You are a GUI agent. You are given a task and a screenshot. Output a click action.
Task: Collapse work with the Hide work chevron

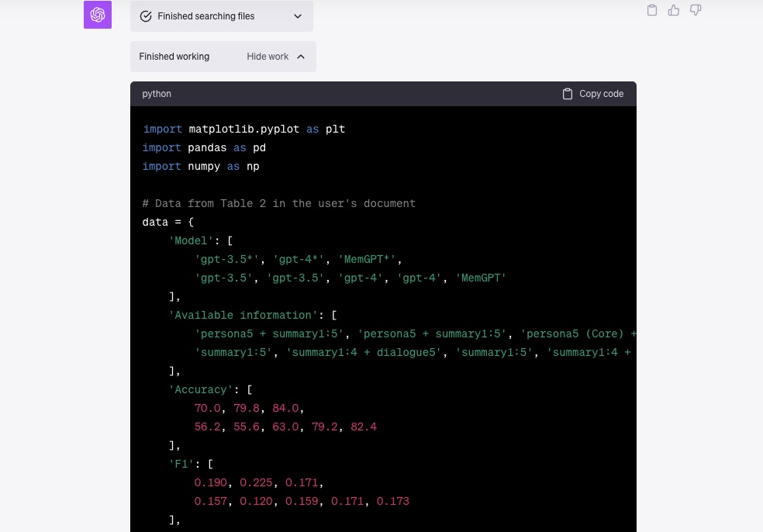click(x=301, y=57)
